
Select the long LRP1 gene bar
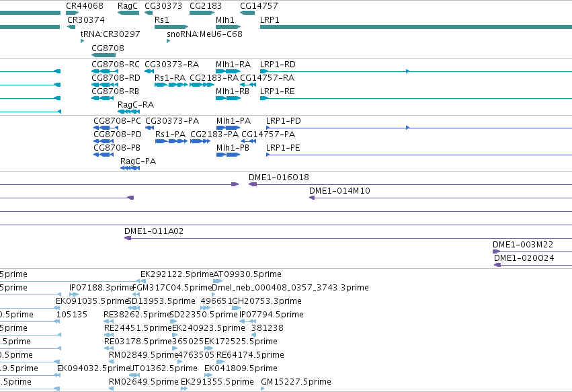[x=416, y=27]
